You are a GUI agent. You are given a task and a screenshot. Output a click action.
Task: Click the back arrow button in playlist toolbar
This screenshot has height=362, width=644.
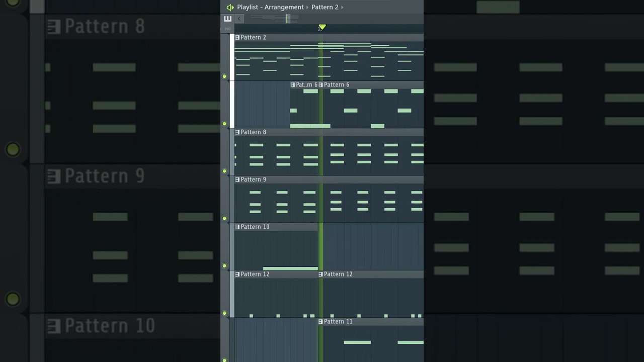tap(239, 19)
